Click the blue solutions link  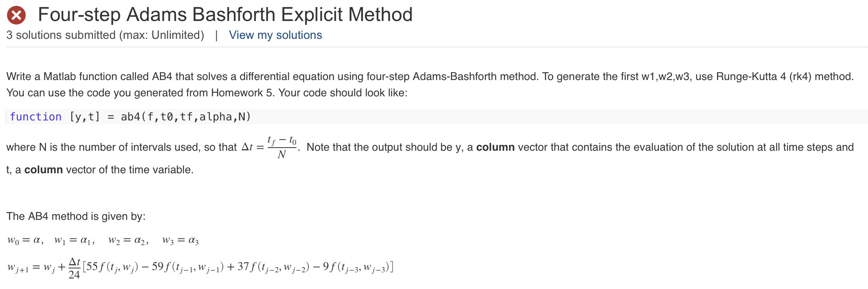275,35
